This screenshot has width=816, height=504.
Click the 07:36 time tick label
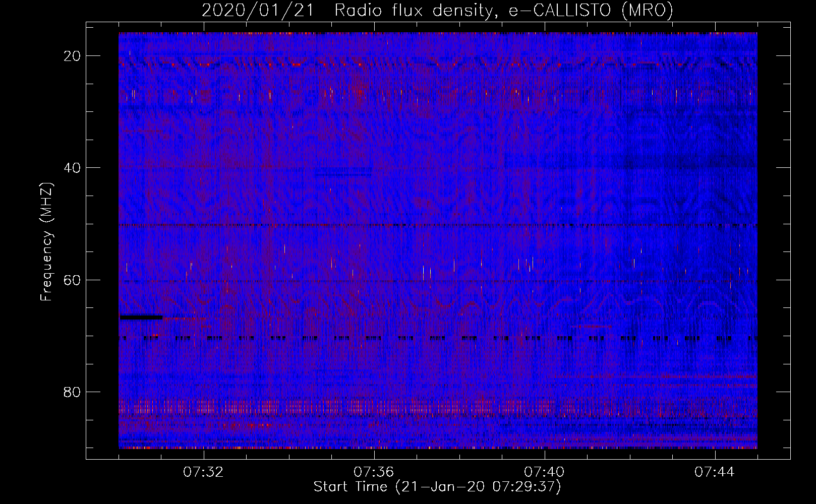click(x=374, y=472)
